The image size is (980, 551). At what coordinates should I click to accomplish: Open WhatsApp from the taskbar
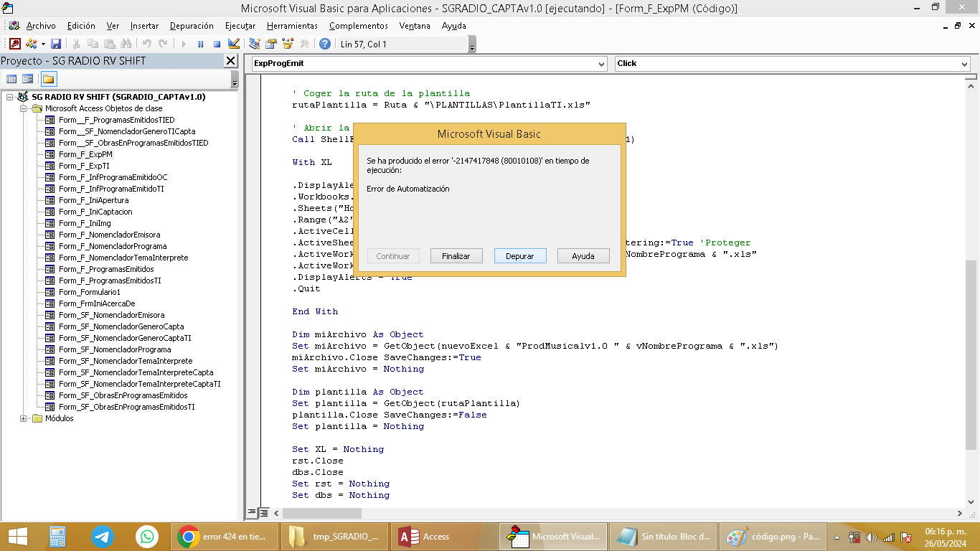(x=147, y=536)
